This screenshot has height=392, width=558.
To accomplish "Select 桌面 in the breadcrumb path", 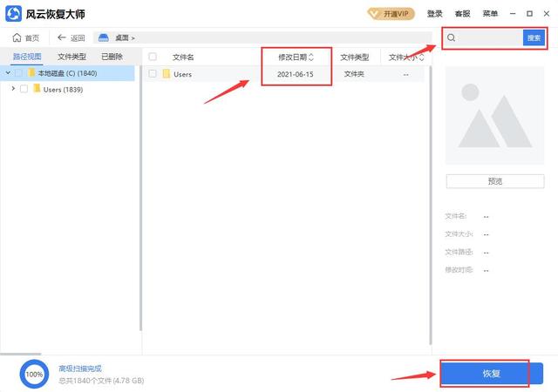I will 122,37.
